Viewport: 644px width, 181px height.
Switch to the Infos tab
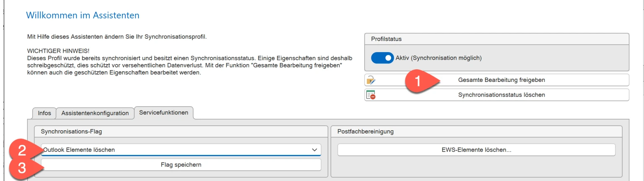click(x=44, y=113)
